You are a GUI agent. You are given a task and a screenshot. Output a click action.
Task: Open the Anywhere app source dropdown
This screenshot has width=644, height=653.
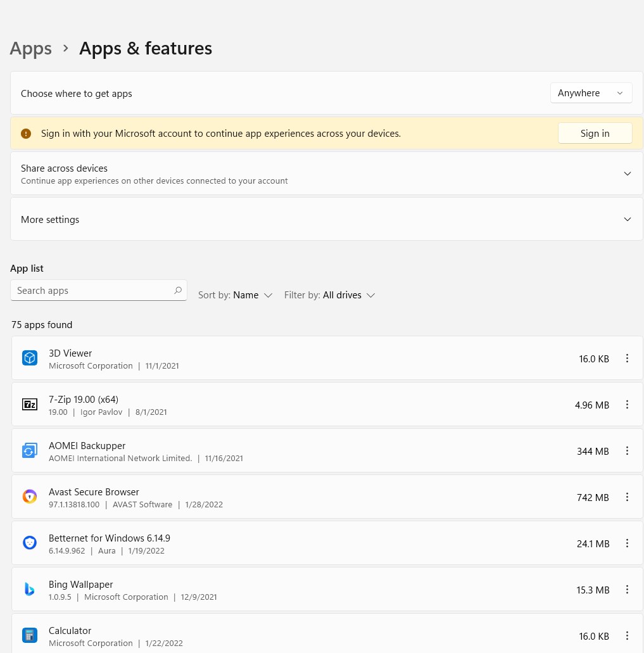591,93
